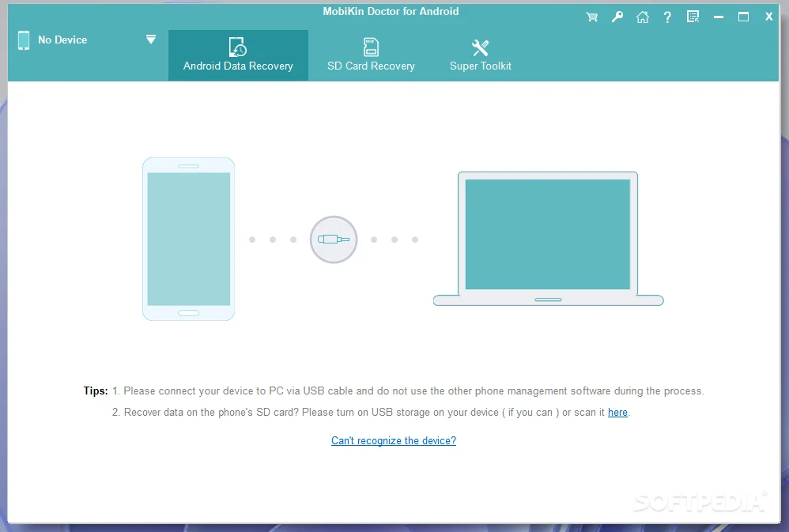The height and width of the screenshot is (532, 789).
Task: Click the tools icon above Super Toolkit
Action: [480, 47]
